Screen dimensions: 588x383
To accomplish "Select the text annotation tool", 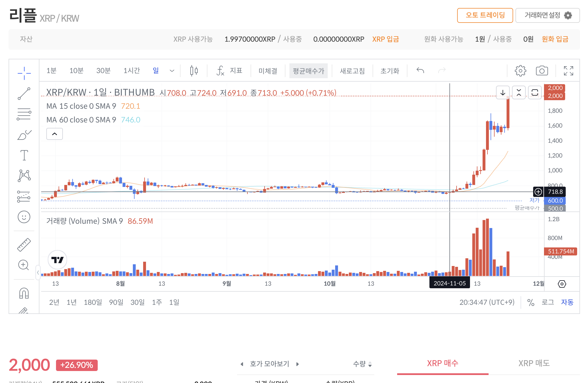I will click(x=24, y=155).
